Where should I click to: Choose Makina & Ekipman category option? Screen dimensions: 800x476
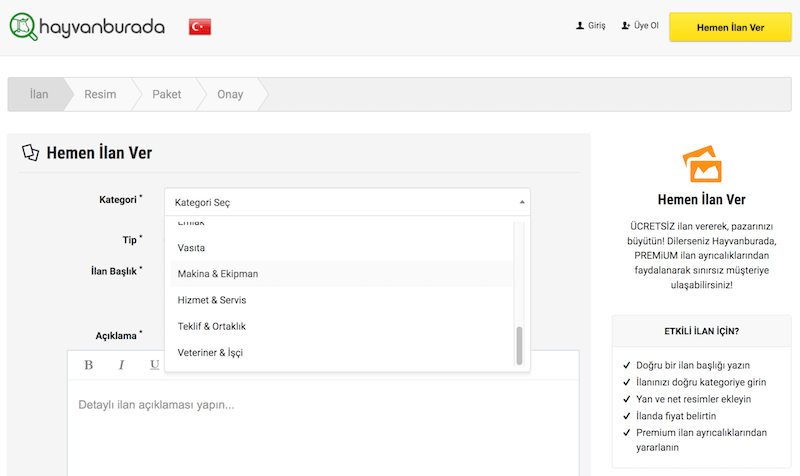pos(218,274)
